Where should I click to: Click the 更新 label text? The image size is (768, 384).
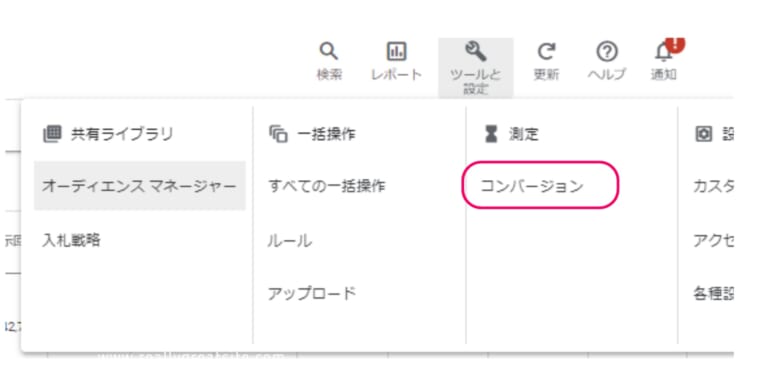point(546,74)
